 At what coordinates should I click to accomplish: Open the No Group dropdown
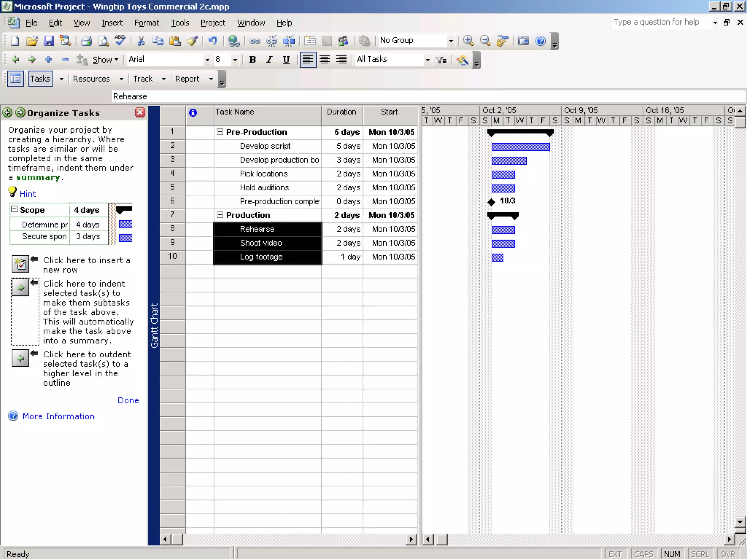pos(451,41)
